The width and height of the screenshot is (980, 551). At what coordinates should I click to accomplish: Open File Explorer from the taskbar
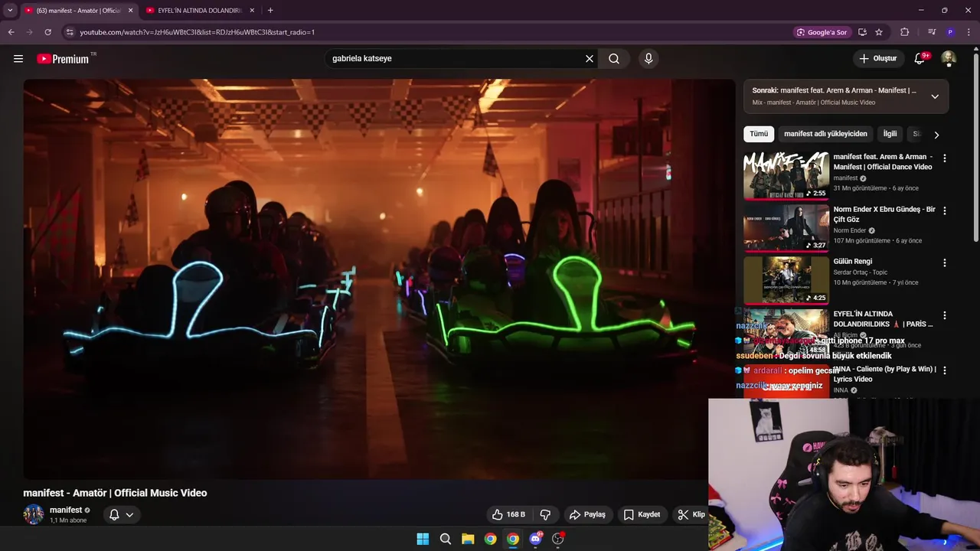pos(468,539)
